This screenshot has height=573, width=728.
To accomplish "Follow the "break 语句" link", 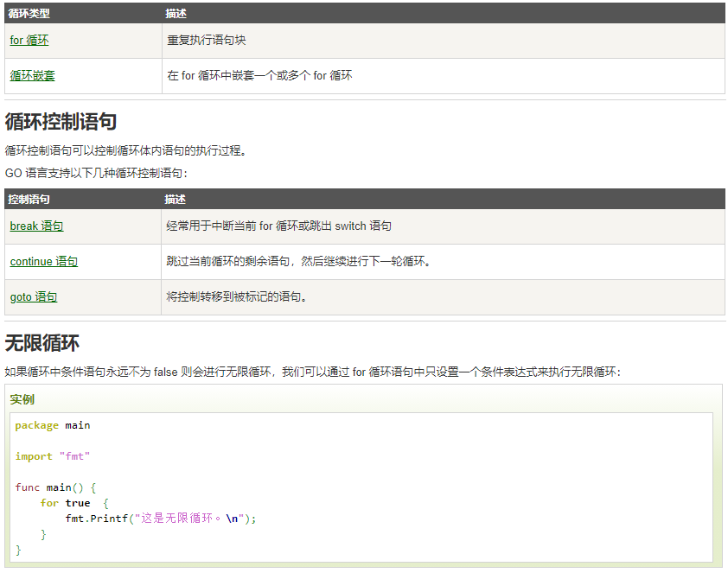I will click(x=36, y=226).
